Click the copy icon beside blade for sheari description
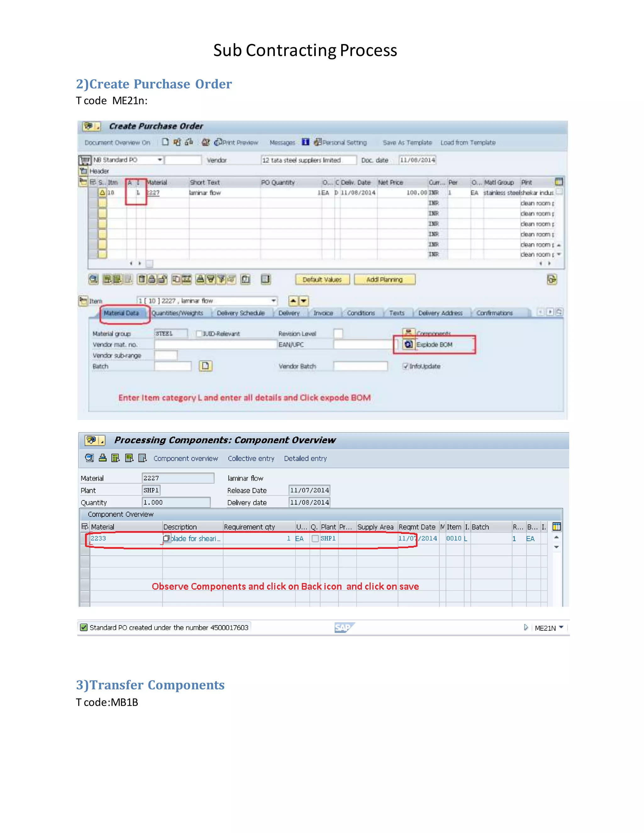The image size is (644, 833). tap(166, 538)
